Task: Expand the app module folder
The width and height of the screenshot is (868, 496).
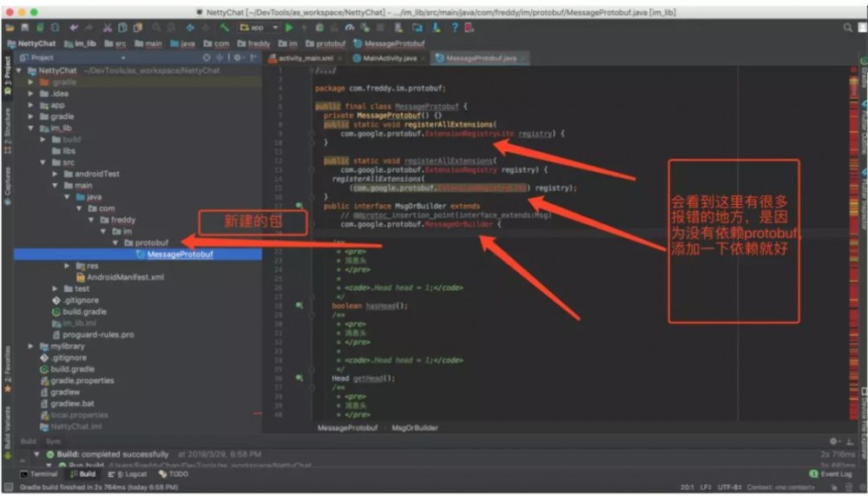Action: pos(31,105)
